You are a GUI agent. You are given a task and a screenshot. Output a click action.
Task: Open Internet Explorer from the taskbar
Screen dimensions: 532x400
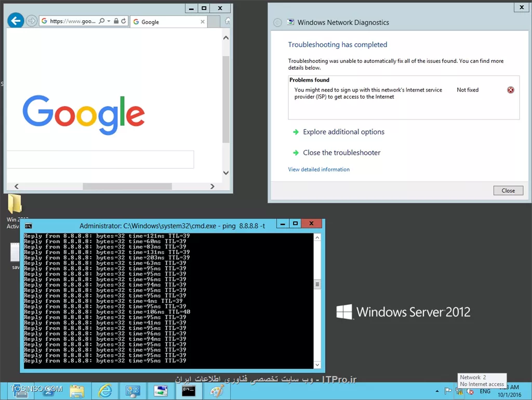[x=105, y=391]
